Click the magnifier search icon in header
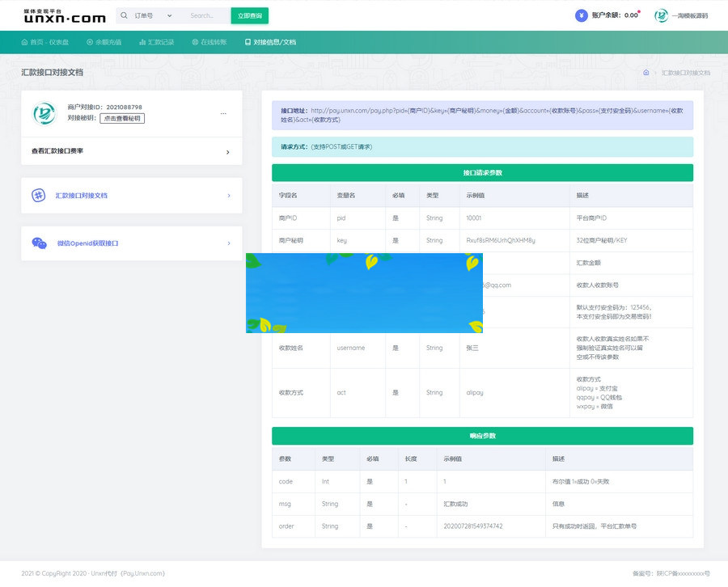This screenshot has width=728, height=587. point(125,15)
